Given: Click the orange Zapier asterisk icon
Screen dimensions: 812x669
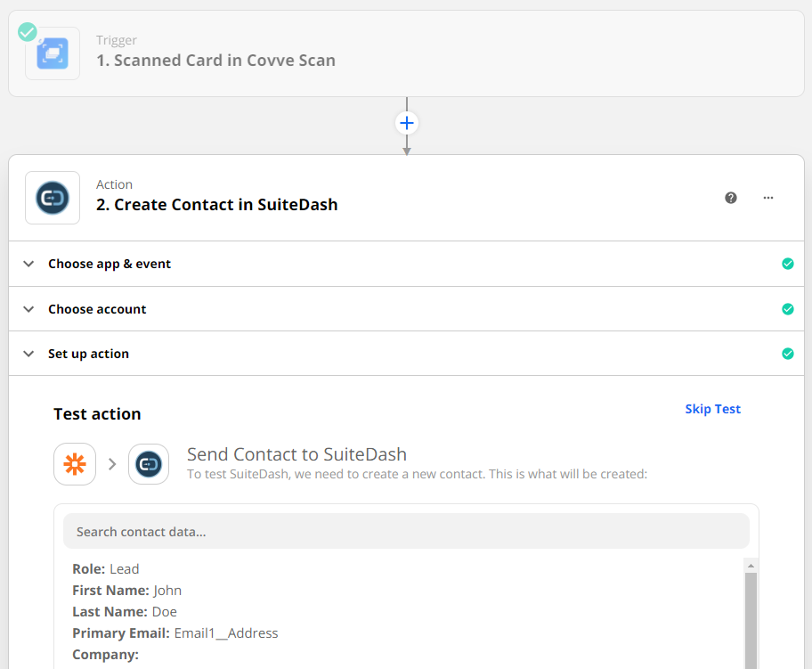Looking at the screenshot, I should [75, 464].
